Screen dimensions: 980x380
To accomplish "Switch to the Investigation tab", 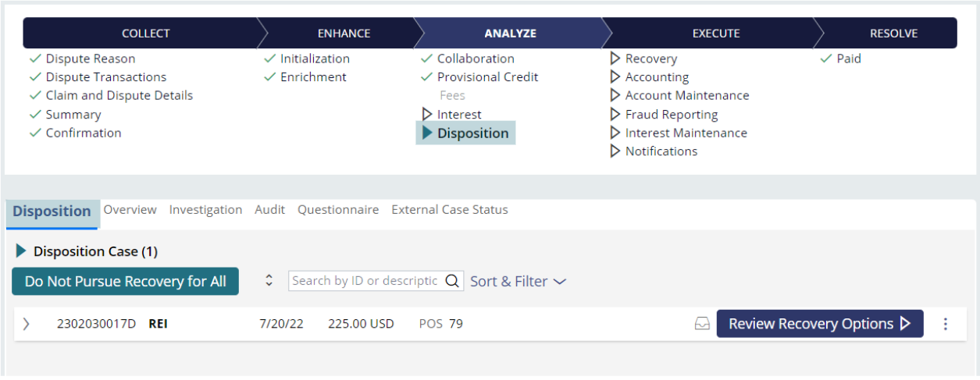I will tap(205, 210).
